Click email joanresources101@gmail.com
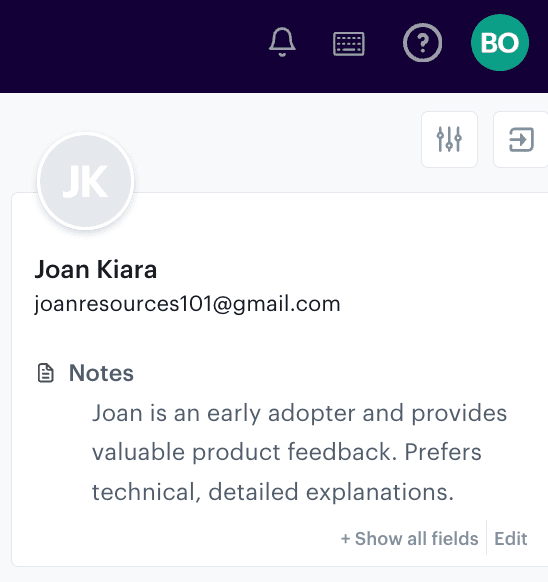This screenshot has height=582, width=548. (x=187, y=304)
